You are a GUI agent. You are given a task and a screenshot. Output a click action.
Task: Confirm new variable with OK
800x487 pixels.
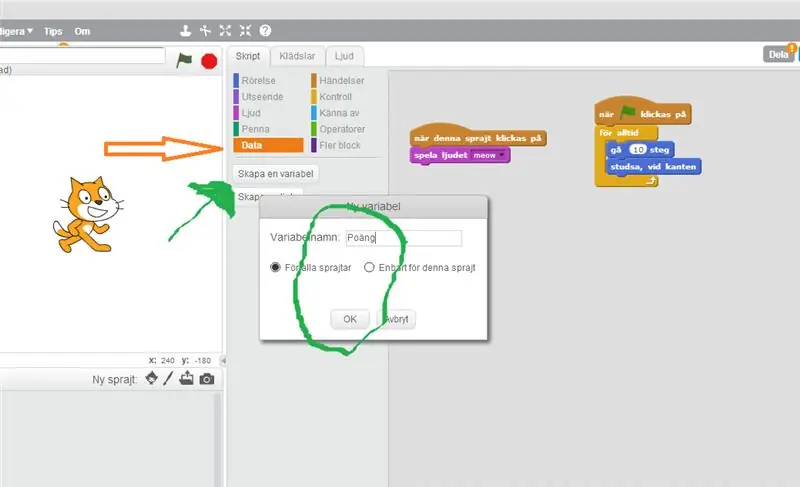350,319
